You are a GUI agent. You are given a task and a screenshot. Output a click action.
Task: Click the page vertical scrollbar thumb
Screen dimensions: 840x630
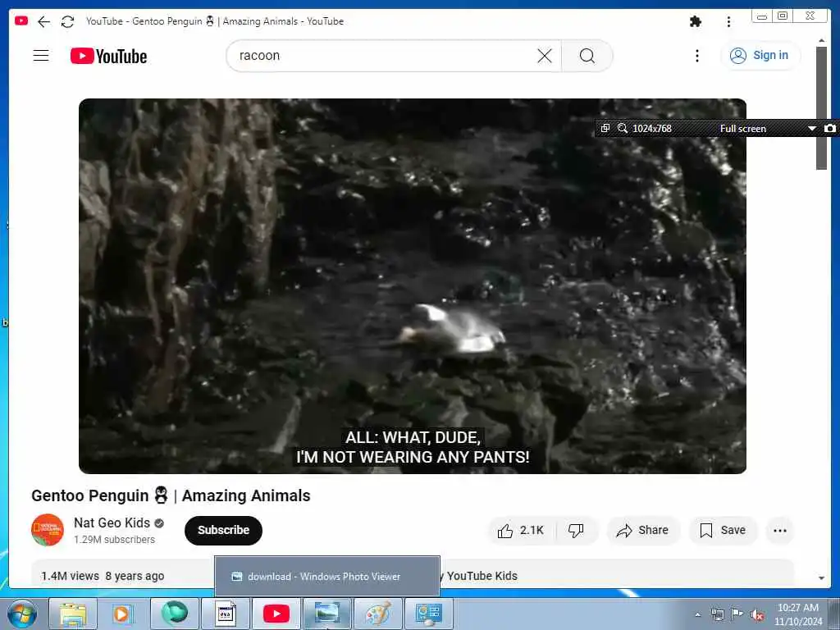click(x=821, y=107)
